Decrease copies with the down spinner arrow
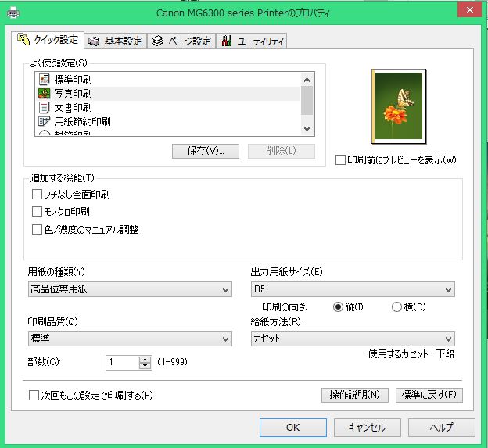Screen dimensions: 488x448 pos(145,366)
